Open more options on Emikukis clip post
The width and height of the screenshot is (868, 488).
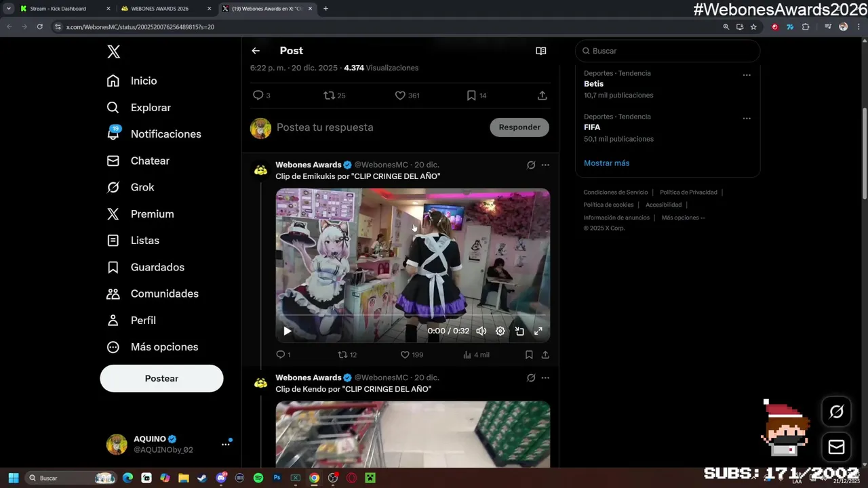[x=545, y=165]
